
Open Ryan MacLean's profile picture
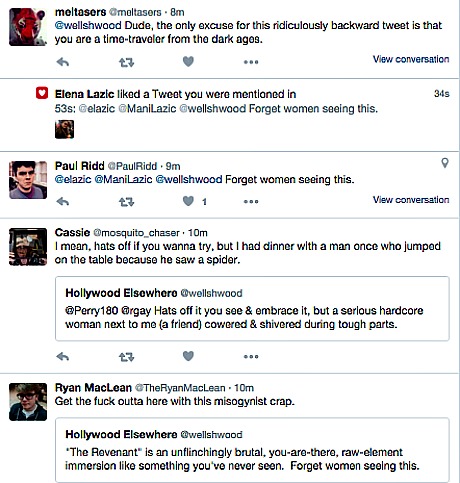click(x=28, y=402)
